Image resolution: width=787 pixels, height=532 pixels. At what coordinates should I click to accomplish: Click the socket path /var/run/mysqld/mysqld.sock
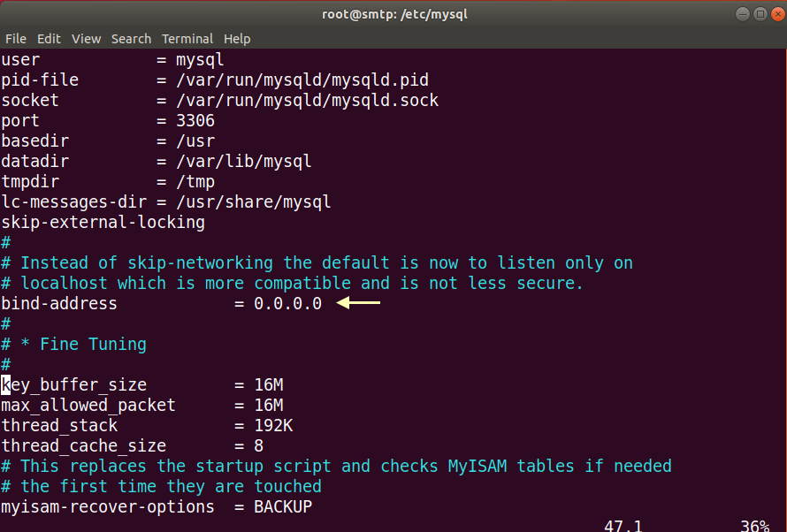tap(307, 100)
